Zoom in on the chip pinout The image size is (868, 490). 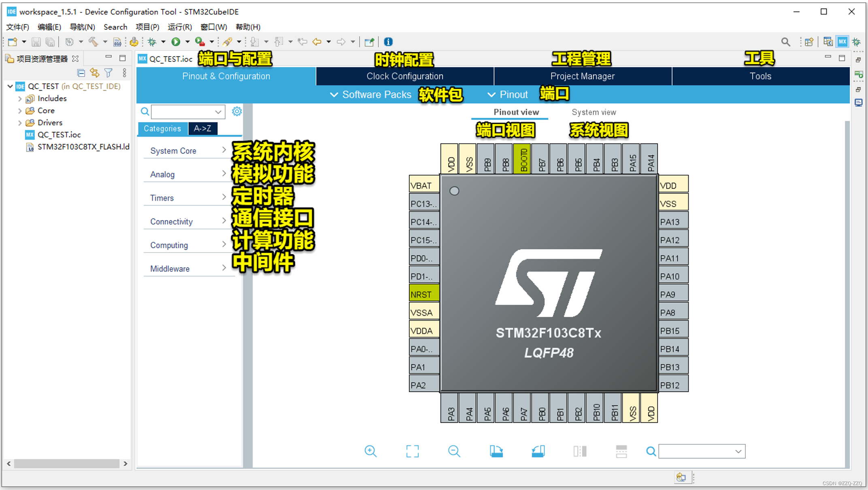coord(370,451)
